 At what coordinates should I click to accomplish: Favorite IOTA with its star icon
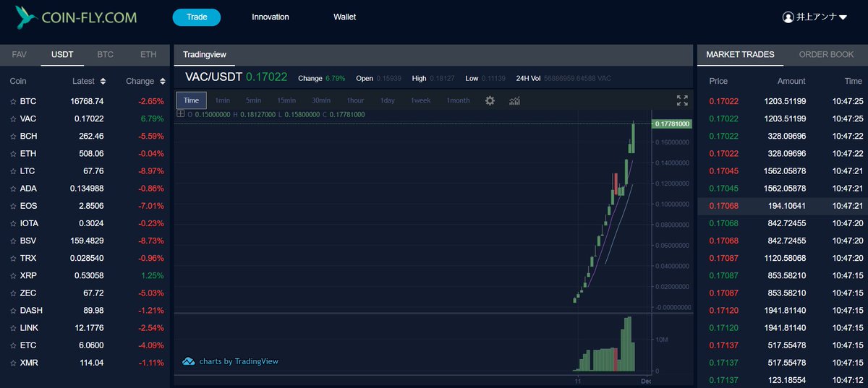(13, 223)
